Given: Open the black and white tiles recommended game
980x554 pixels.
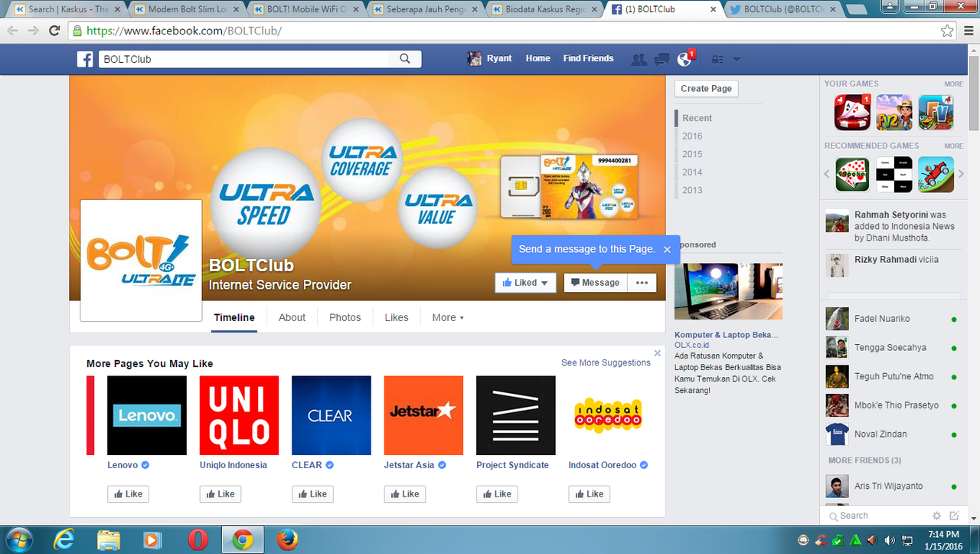Looking at the screenshot, I should point(894,175).
